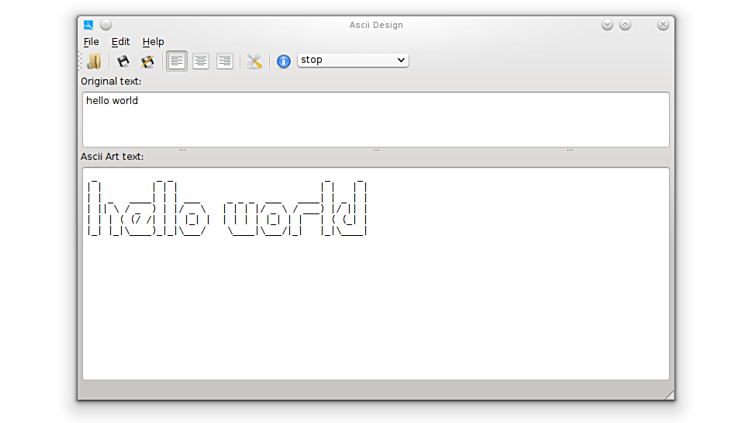Open the File menu

point(91,42)
